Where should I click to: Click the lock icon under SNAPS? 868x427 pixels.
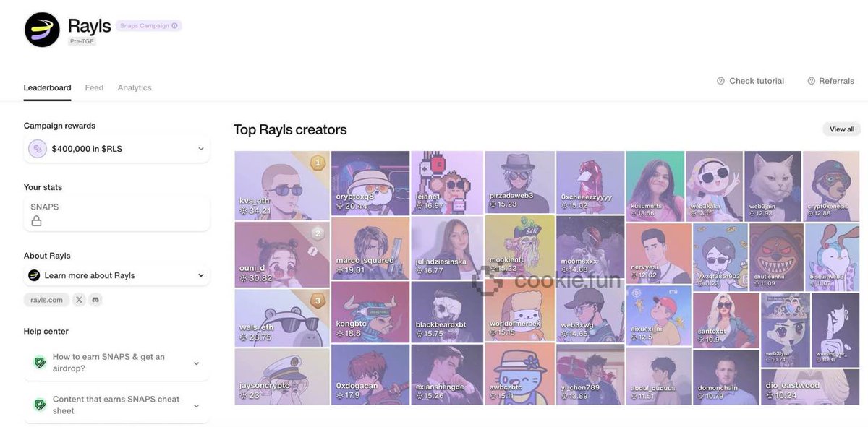[36, 221]
